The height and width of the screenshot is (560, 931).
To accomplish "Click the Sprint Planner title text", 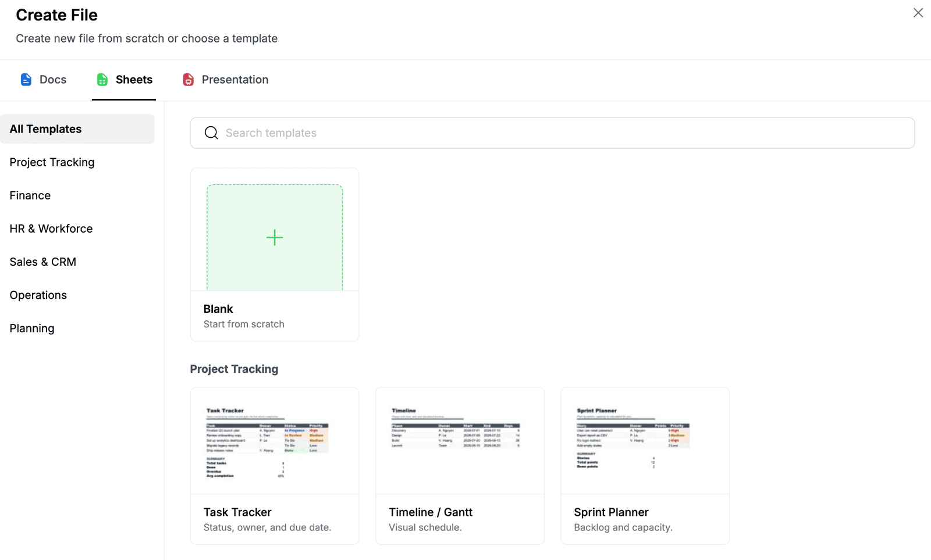I will click(x=611, y=512).
